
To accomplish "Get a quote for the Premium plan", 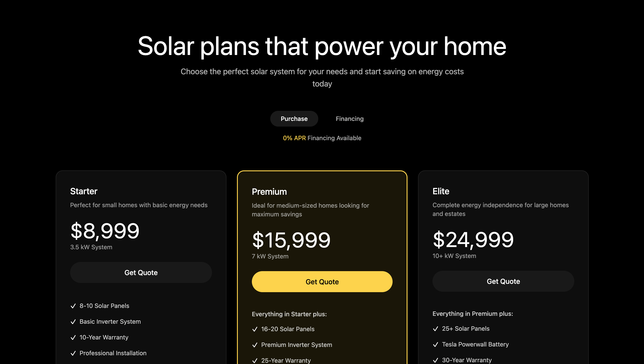I will (322, 281).
